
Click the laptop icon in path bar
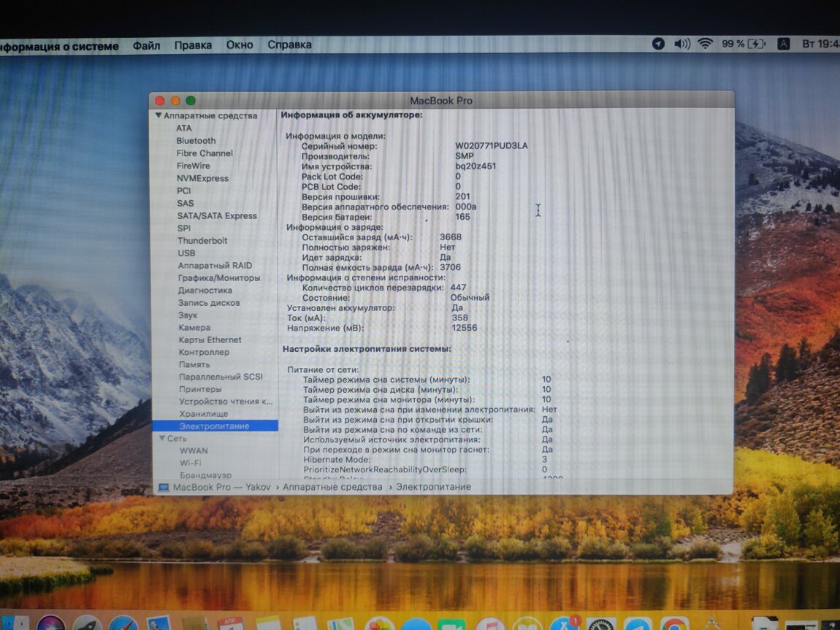pos(164,487)
